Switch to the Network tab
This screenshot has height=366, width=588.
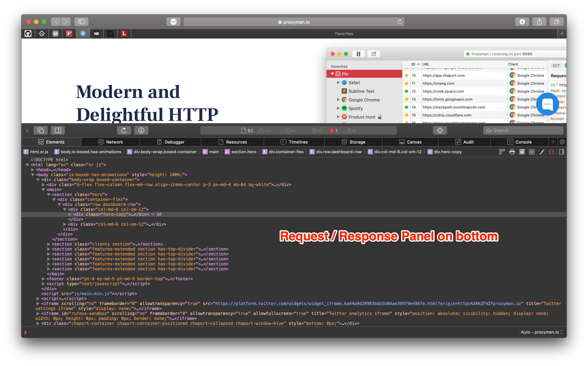click(110, 142)
